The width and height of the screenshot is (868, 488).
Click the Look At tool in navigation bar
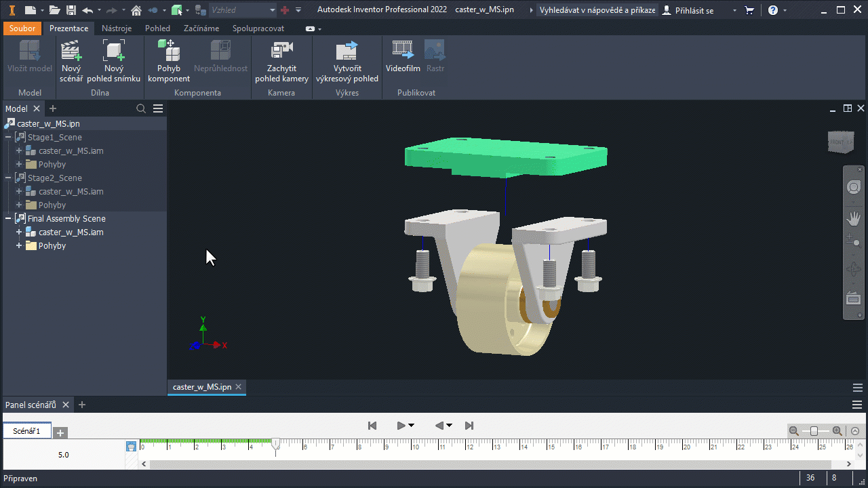pos(854,298)
